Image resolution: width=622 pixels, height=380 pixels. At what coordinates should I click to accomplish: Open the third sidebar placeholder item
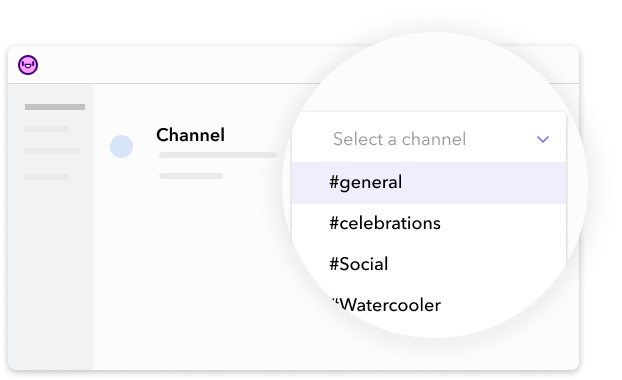52,151
